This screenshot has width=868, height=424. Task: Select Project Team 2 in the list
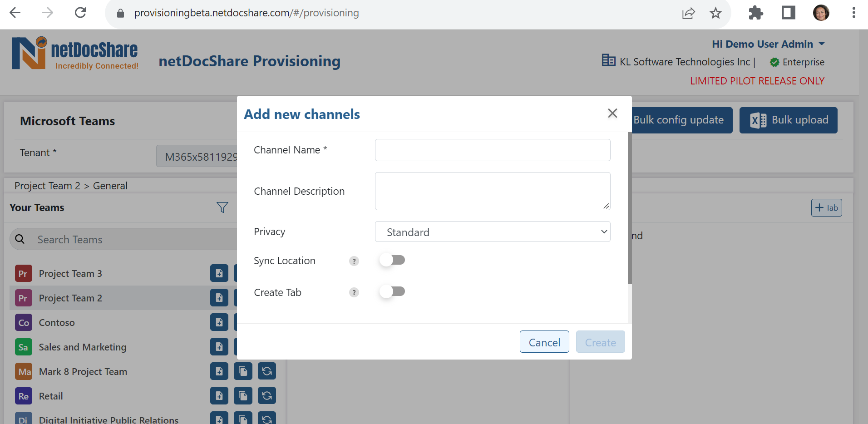click(70, 298)
